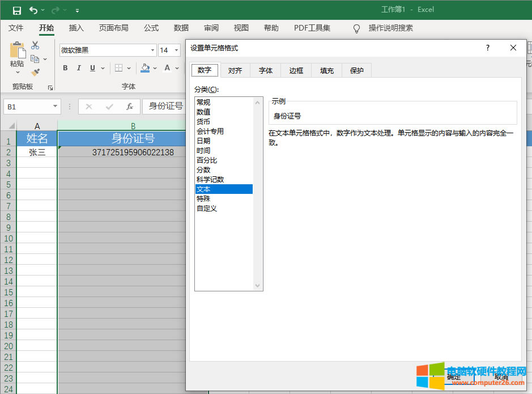This screenshot has width=532, height=394.
Task: Apply Fill Color to the cell
Action: 145,67
